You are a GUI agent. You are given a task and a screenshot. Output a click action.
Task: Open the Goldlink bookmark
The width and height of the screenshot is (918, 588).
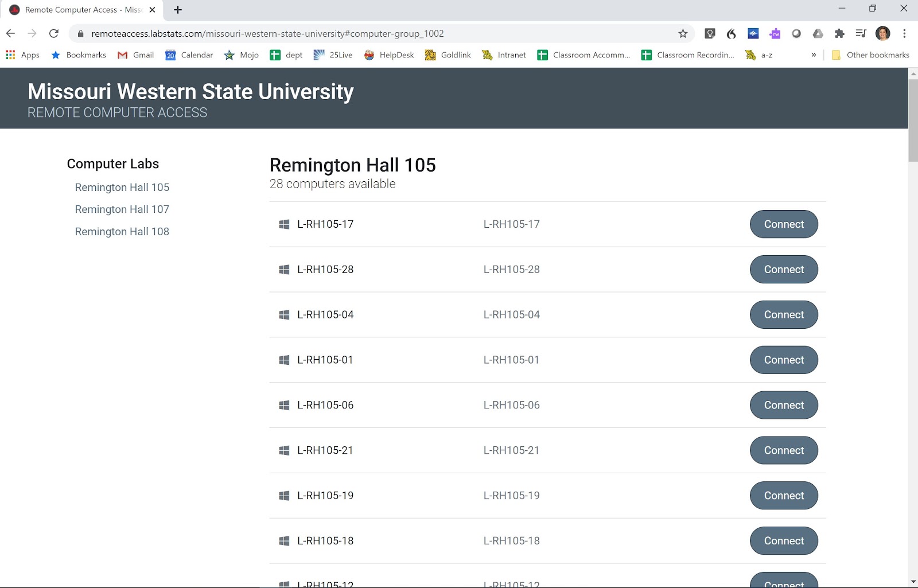[448, 55]
